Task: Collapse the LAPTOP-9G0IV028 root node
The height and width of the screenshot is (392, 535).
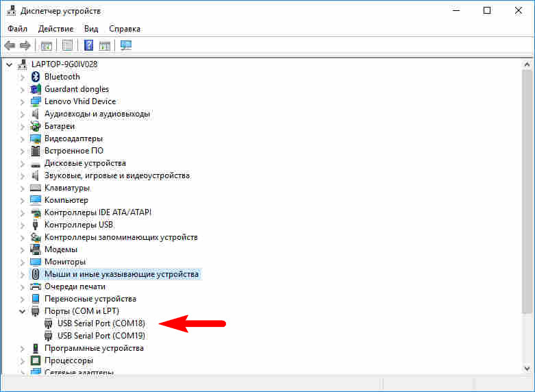Action: pos(9,64)
